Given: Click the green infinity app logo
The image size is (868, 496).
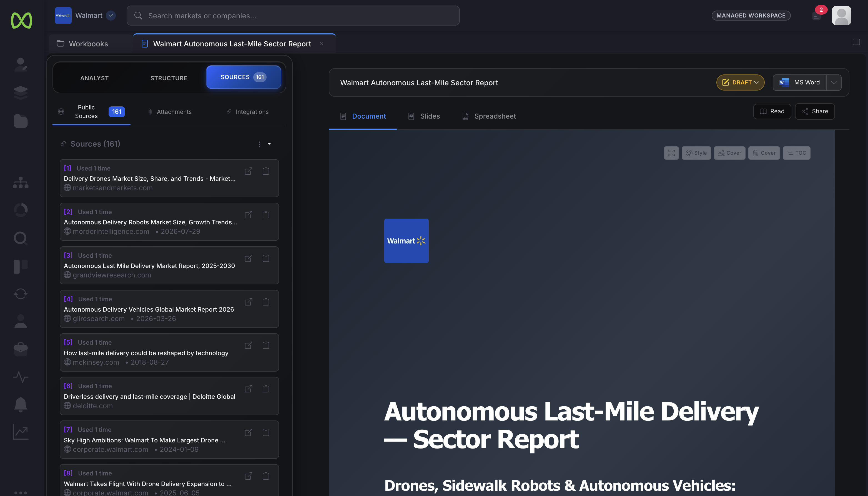Looking at the screenshot, I should click(21, 21).
